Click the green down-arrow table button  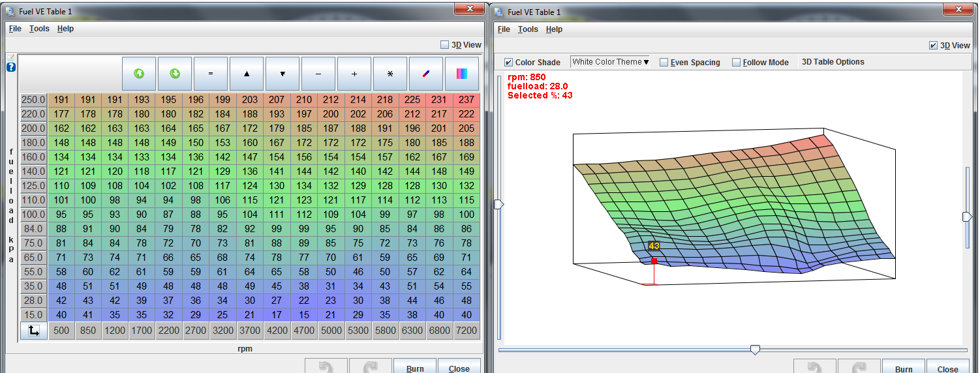pyautogui.click(x=175, y=74)
